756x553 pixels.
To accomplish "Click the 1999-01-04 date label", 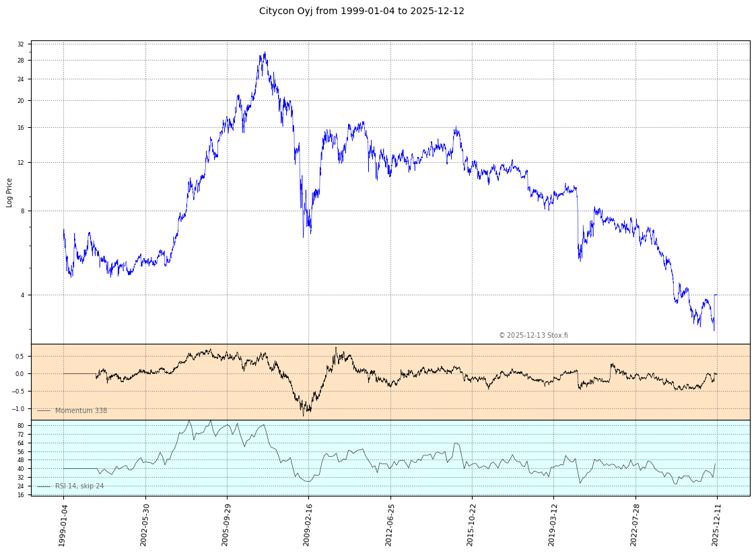I will point(63,523).
